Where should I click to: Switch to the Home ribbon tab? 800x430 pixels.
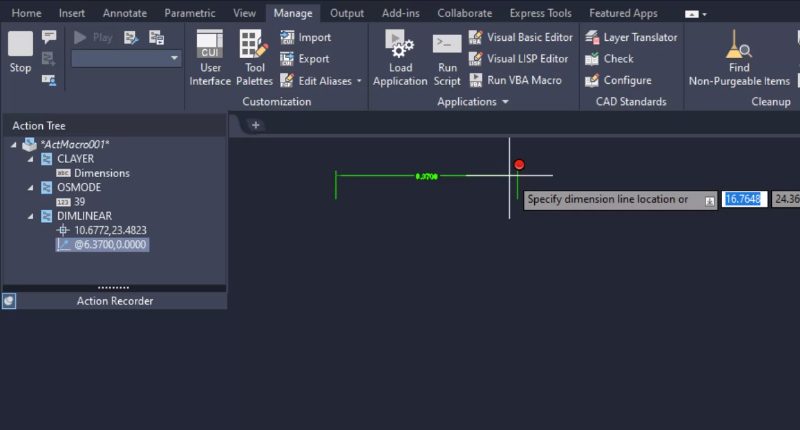(x=27, y=13)
